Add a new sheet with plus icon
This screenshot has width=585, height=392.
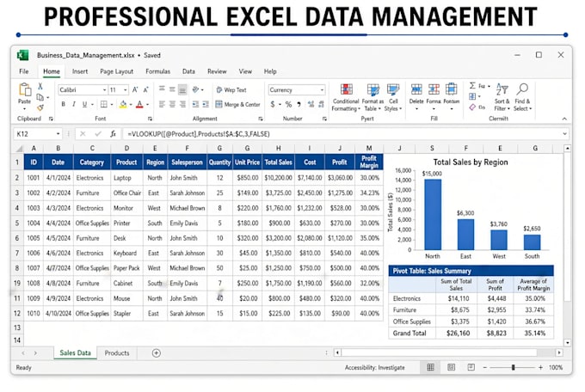157,352
